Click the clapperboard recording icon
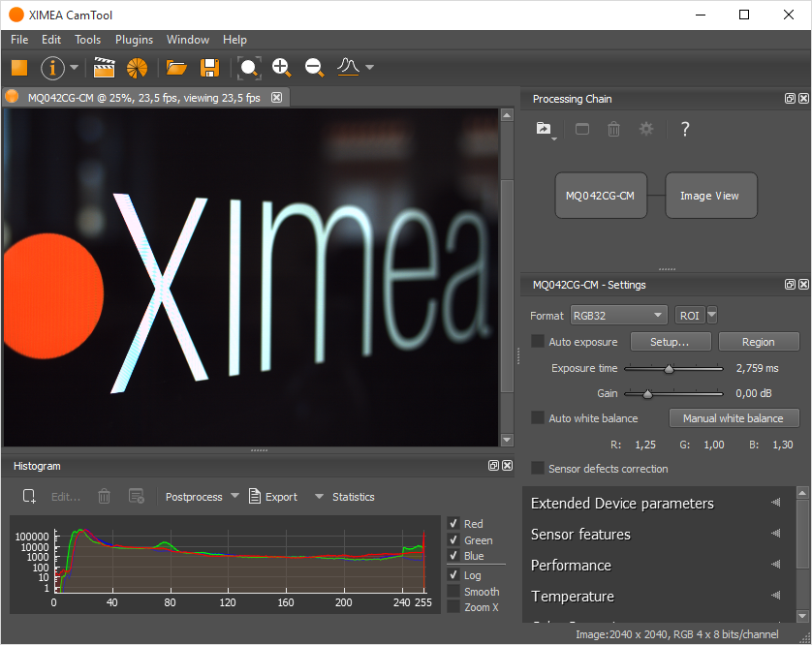Screen dimensions: 812x645 104,68
